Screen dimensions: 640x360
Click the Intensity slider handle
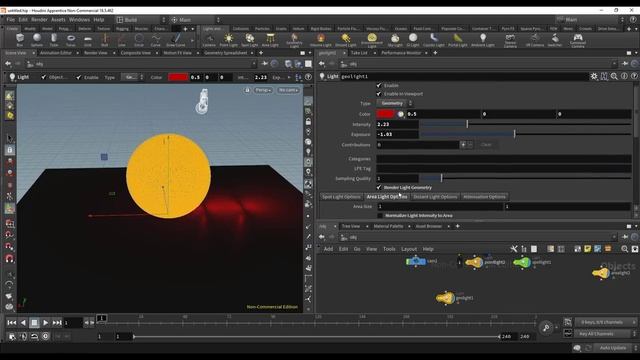(x=467, y=124)
